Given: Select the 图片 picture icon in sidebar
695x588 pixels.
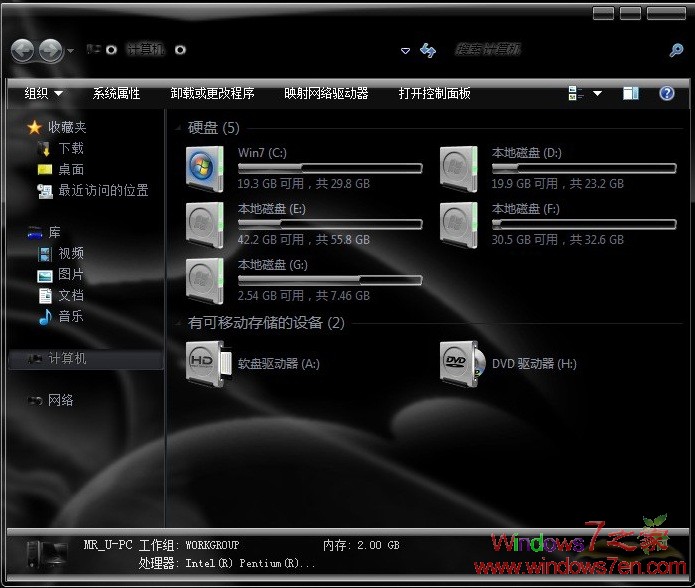Looking at the screenshot, I should [45, 276].
